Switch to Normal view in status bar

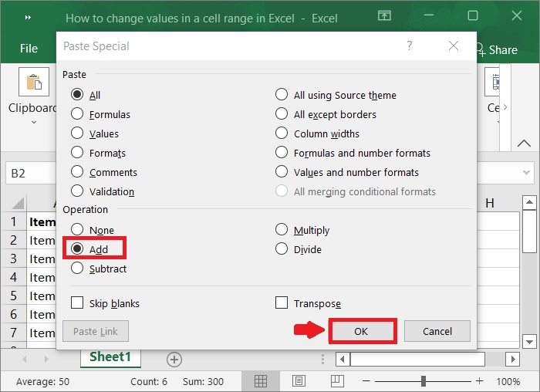pyautogui.click(x=261, y=381)
